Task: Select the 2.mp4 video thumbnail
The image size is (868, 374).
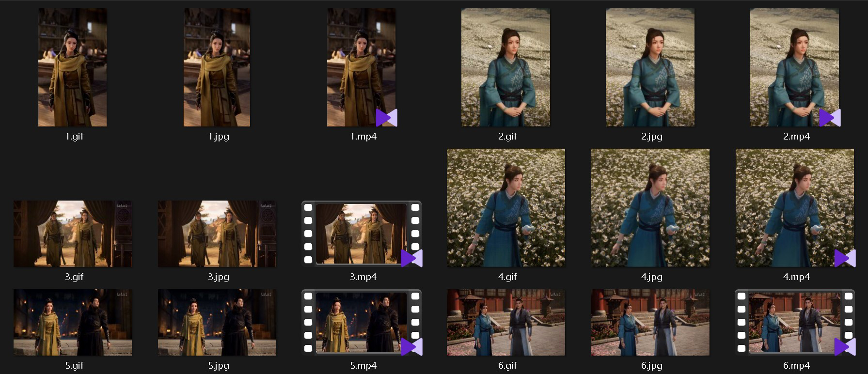Action: click(x=794, y=67)
